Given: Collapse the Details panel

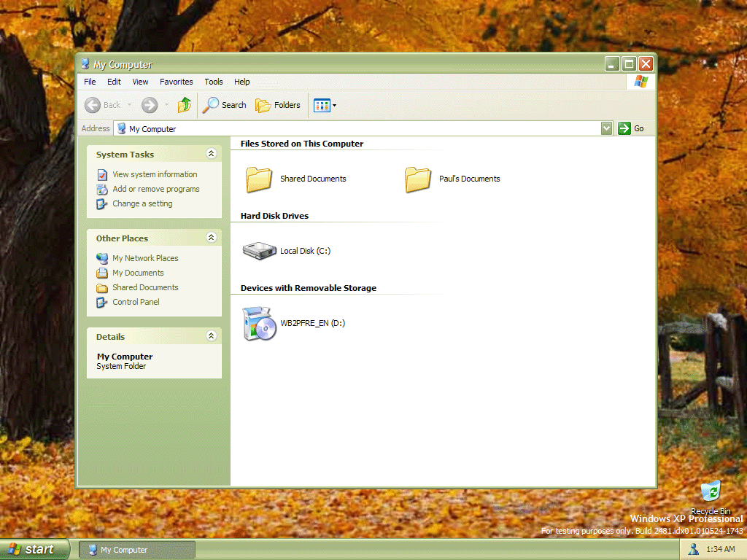Looking at the screenshot, I should (211, 336).
